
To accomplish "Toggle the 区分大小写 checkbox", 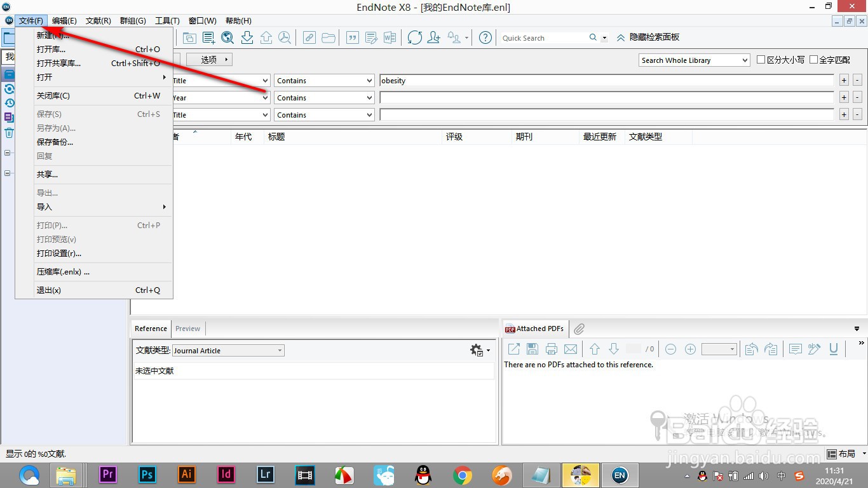I will [x=761, y=60].
